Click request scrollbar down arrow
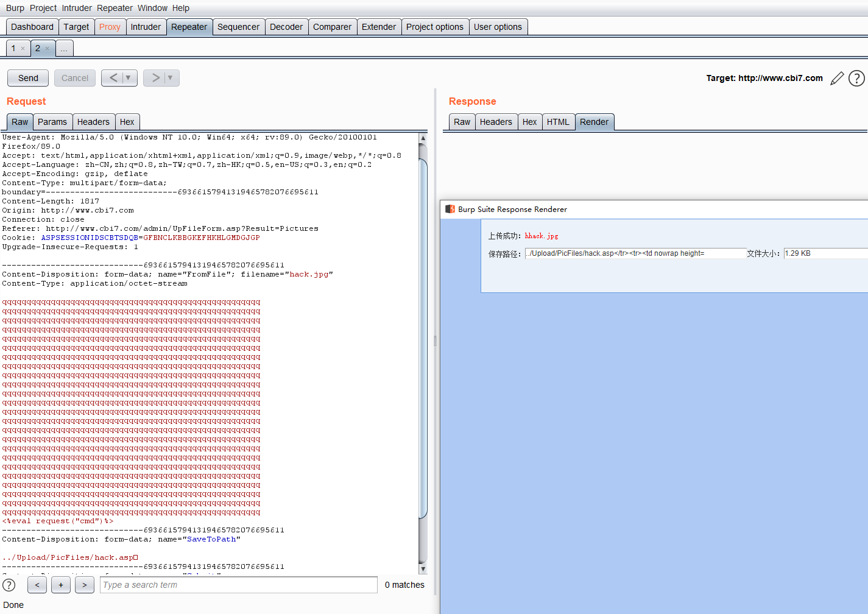 pyautogui.click(x=423, y=569)
